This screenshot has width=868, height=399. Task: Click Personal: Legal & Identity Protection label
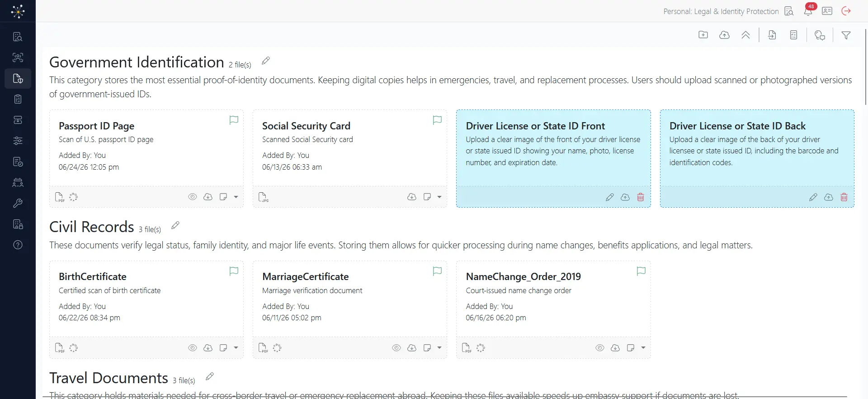[721, 11]
